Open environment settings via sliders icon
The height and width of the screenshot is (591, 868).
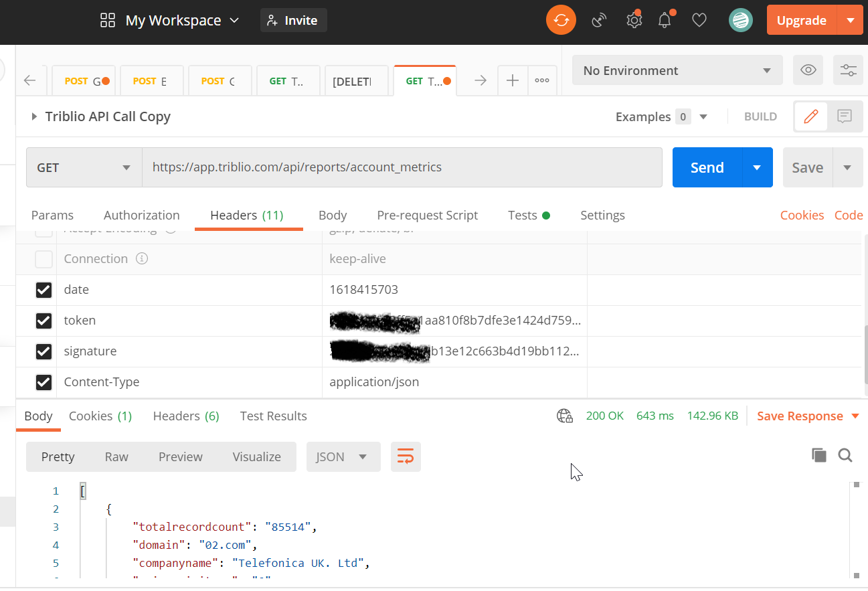coord(848,70)
